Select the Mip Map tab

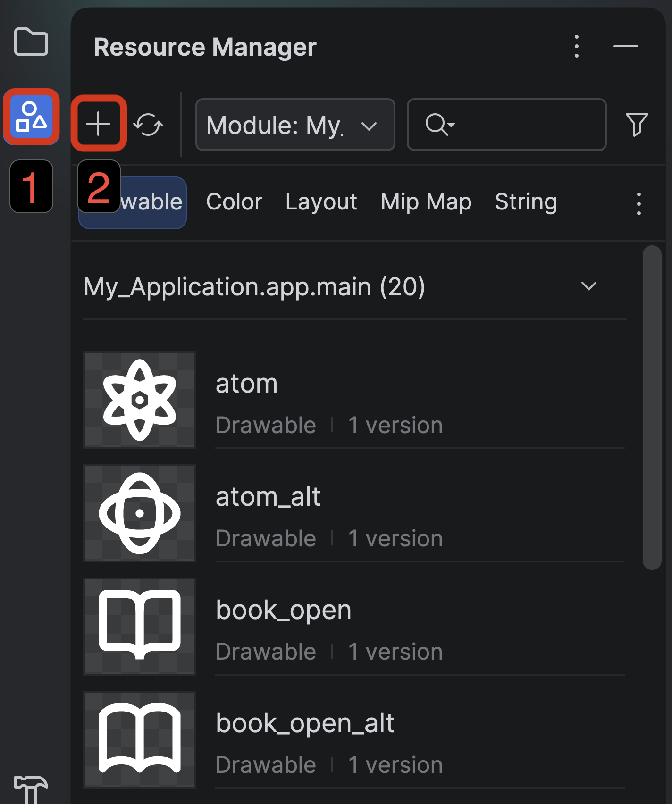426,202
